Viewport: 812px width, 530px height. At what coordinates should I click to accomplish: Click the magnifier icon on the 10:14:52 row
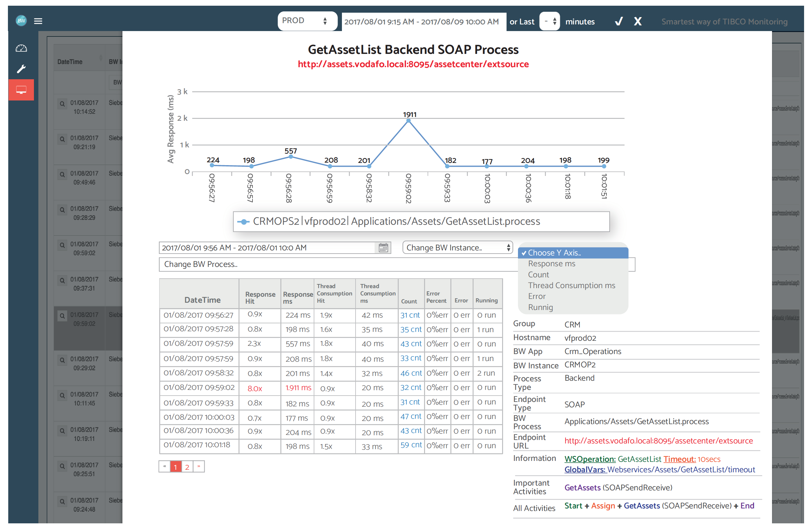click(62, 105)
